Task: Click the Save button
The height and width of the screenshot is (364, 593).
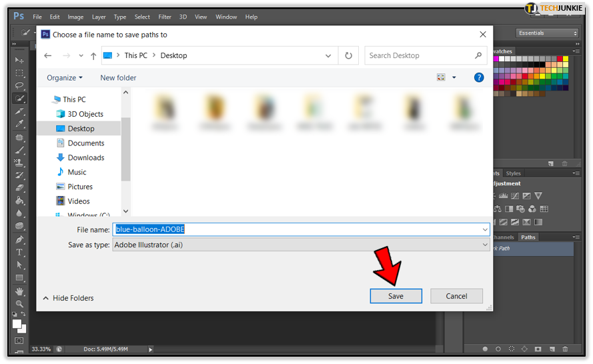Action: click(396, 296)
